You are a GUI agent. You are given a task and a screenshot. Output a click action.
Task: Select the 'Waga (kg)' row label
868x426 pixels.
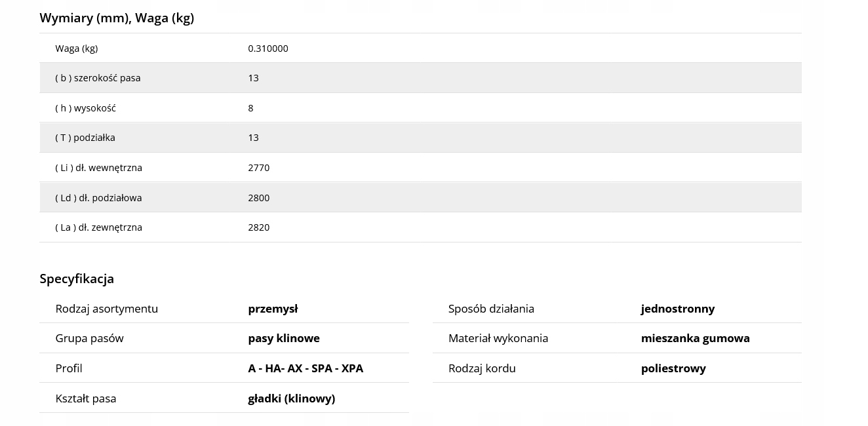[77, 48]
